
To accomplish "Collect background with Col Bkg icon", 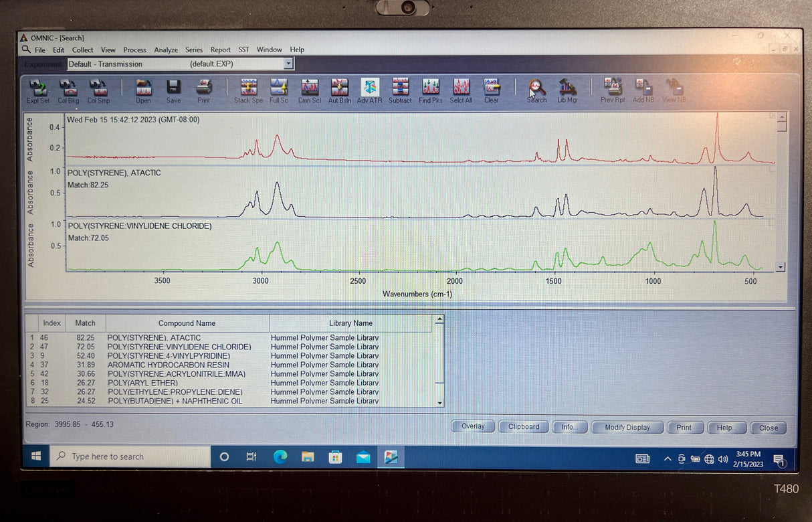I will point(68,90).
